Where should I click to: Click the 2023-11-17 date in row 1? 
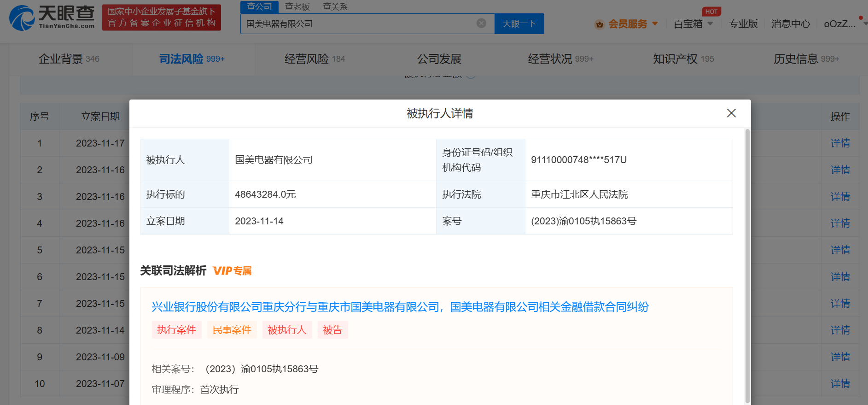coord(100,143)
